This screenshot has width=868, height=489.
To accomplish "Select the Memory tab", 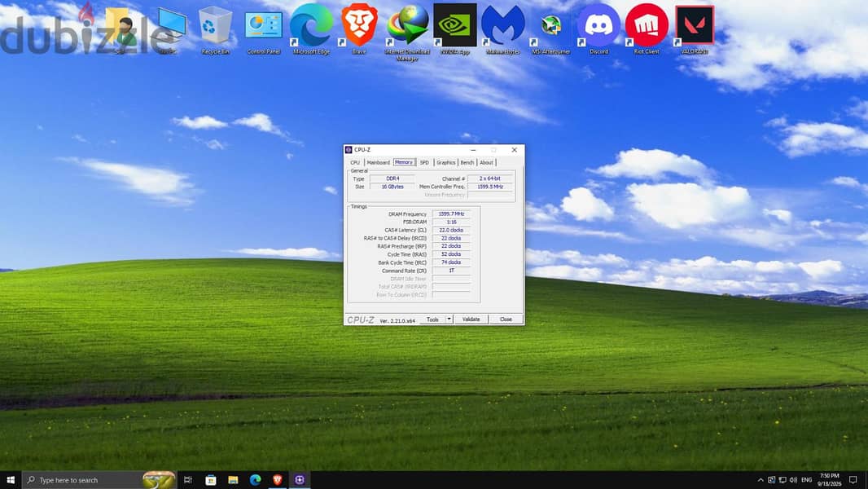I will 404,162.
